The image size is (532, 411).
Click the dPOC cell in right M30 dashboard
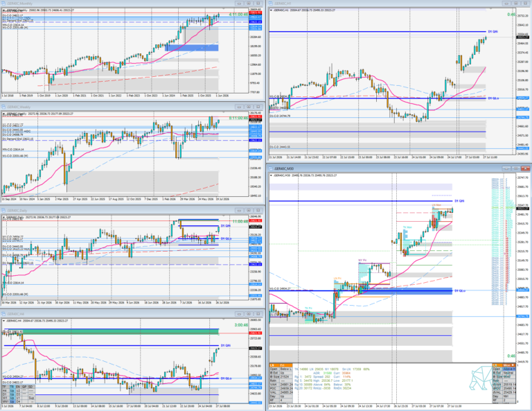click(497, 388)
